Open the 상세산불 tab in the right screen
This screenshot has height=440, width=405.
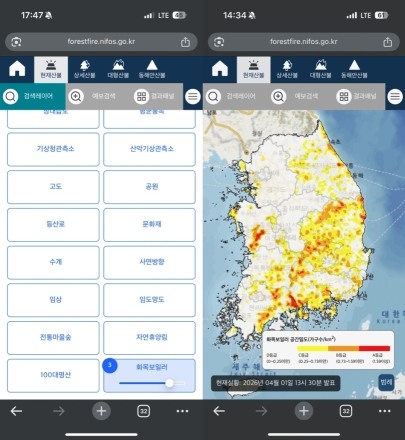tap(287, 70)
